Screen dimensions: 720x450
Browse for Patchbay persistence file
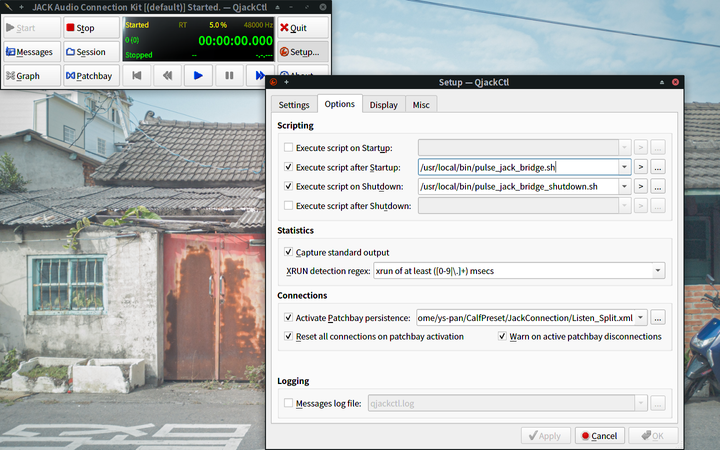658,318
